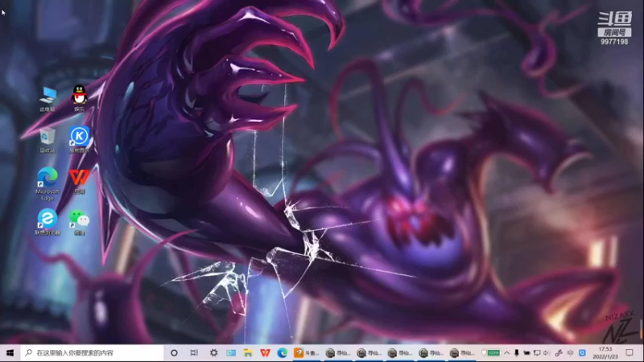Open File Explorer from the taskbar
Image resolution: width=644 pixels, height=362 pixels.
[x=248, y=353]
